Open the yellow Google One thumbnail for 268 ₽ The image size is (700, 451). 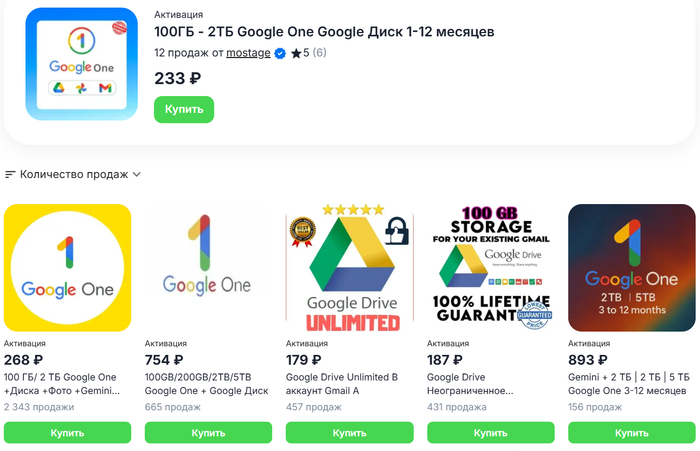(68, 267)
